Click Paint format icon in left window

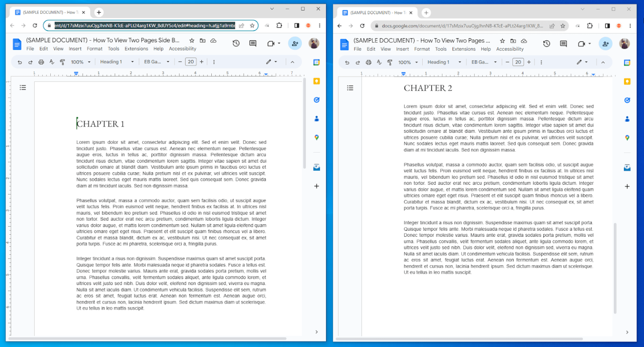tap(62, 62)
